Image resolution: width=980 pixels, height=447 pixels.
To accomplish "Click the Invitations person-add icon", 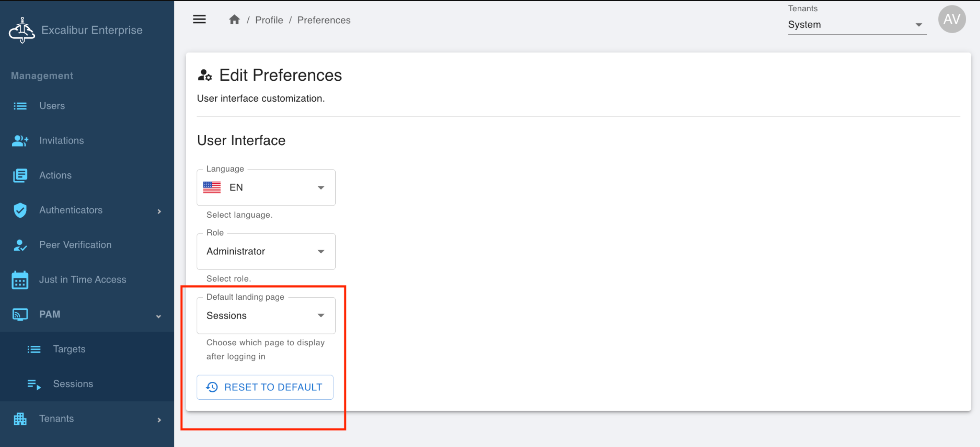I will click(x=20, y=141).
